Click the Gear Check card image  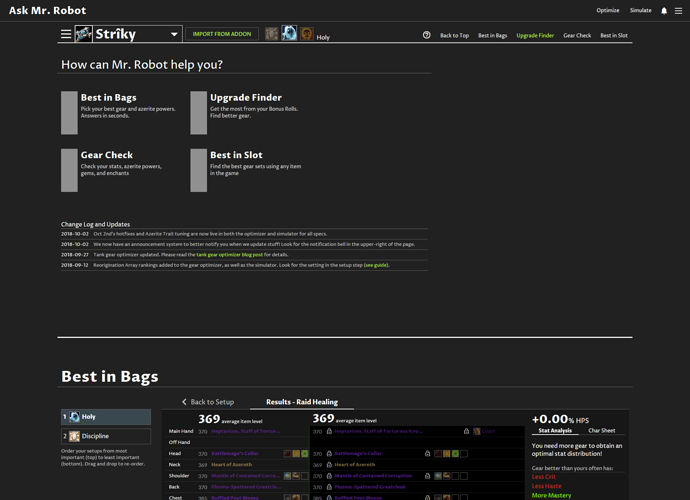click(69, 170)
